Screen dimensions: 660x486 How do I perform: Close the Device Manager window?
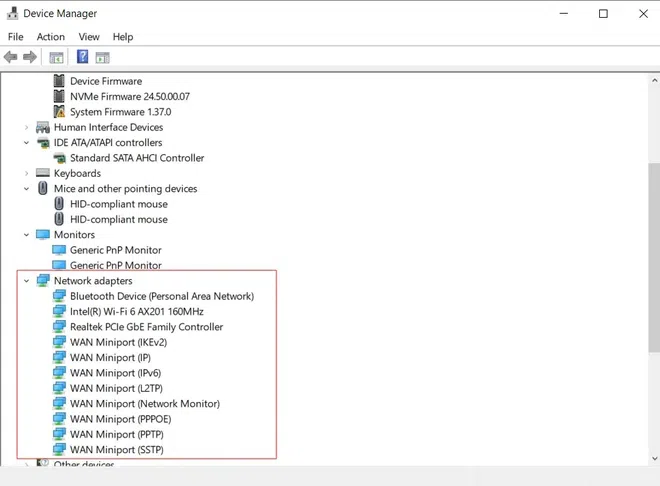pyautogui.click(x=643, y=13)
